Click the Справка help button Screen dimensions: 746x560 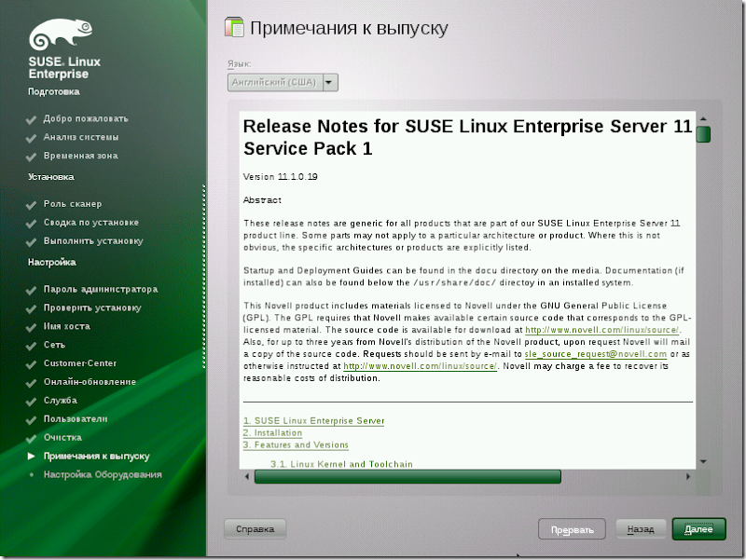[x=255, y=529]
